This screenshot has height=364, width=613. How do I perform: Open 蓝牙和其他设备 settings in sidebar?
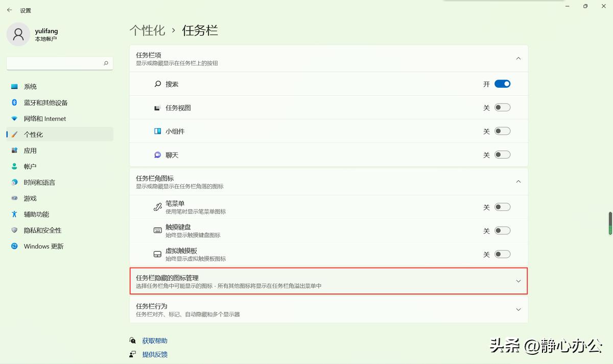45,102
